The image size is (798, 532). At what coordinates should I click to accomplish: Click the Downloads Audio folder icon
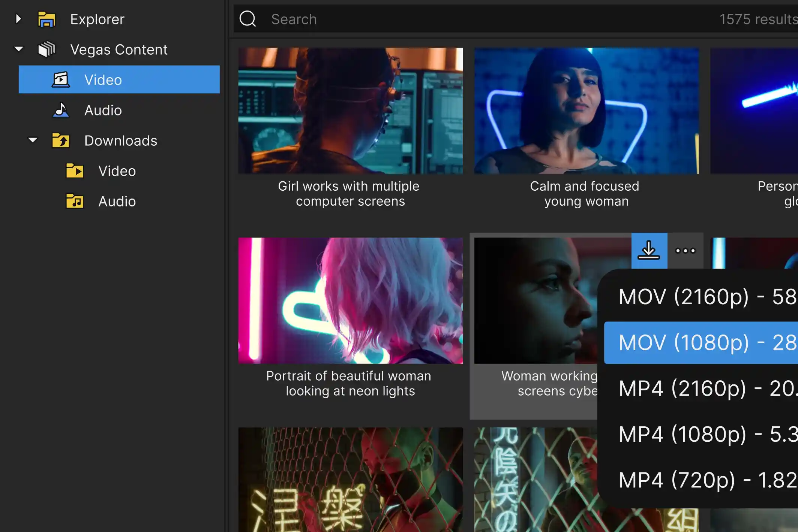(75, 201)
